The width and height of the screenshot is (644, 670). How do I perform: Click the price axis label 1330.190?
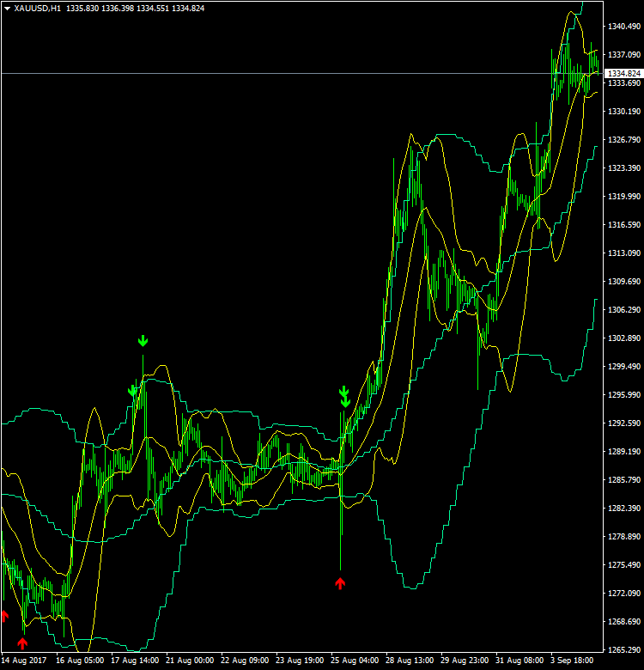click(624, 112)
